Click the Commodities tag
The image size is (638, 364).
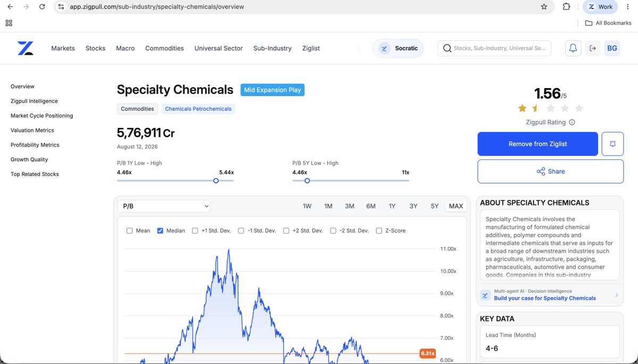coord(137,109)
